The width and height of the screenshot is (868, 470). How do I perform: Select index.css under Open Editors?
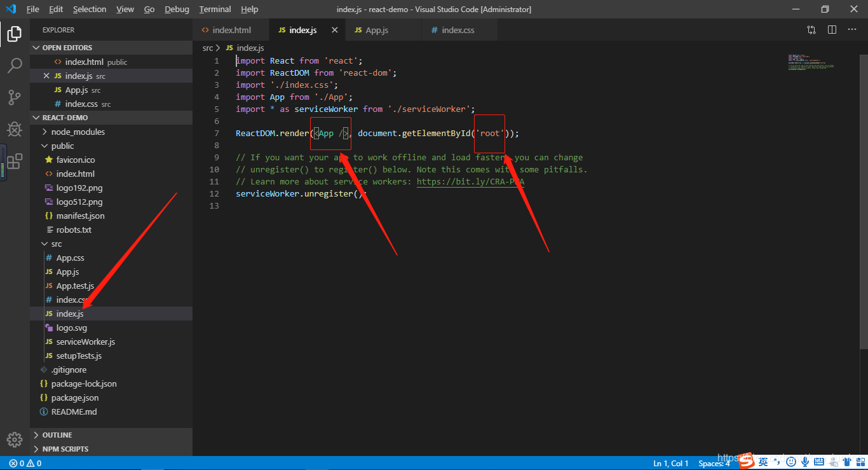[x=111, y=104]
